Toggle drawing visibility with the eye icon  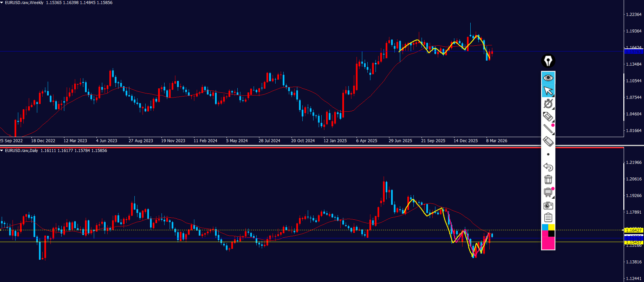pos(548,78)
